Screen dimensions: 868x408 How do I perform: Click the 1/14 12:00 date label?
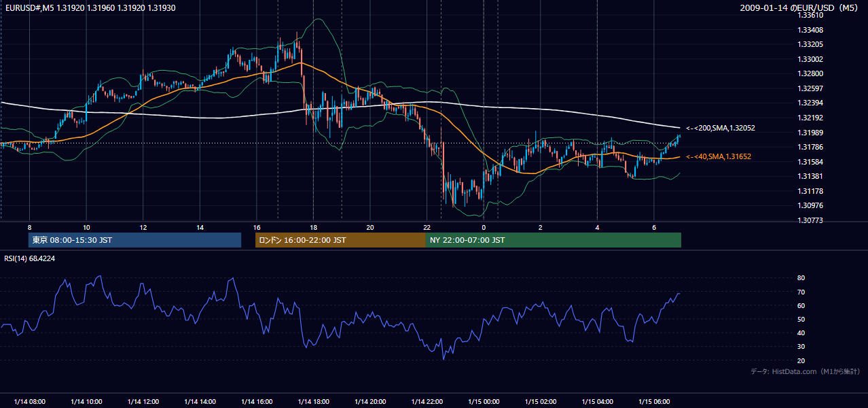143,401
